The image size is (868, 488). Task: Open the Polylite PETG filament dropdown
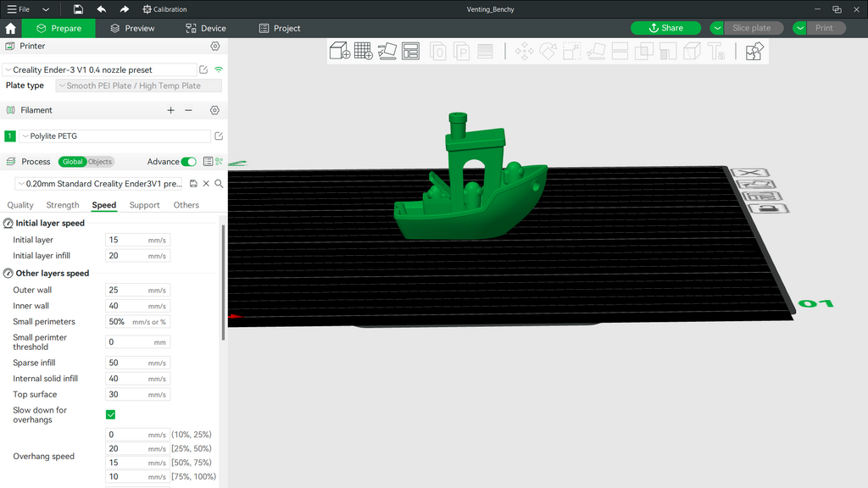(115, 136)
